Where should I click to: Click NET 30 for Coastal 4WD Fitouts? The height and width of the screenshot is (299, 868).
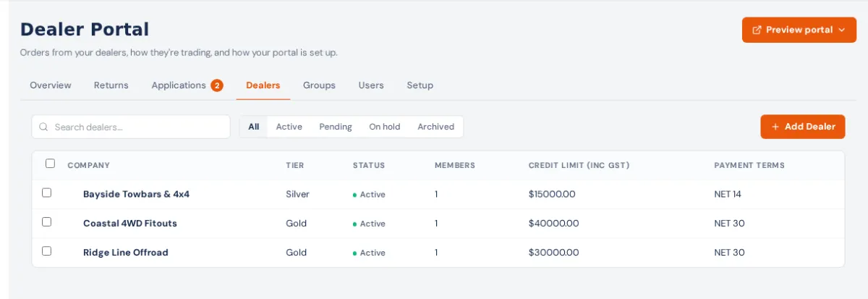729,223
